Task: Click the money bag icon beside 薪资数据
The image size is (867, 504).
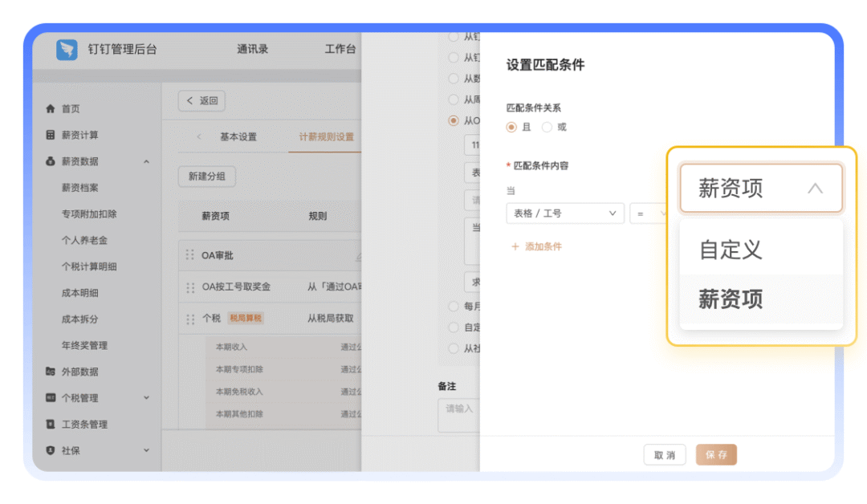Action: click(51, 161)
